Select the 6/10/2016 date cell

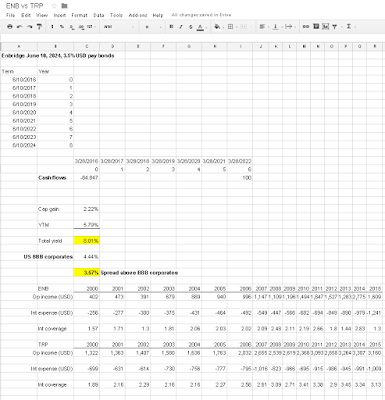pyautogui.click(x=19, y=79)
